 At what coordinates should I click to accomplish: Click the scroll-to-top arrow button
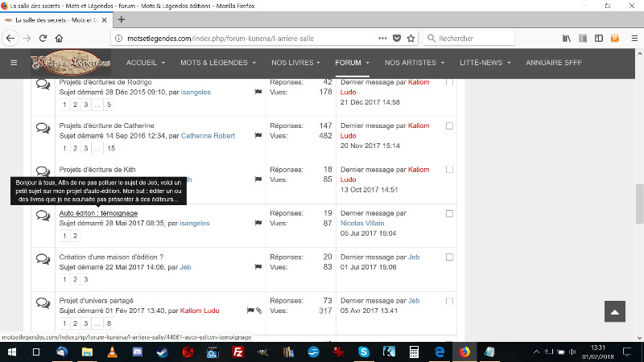click(614, 312)
